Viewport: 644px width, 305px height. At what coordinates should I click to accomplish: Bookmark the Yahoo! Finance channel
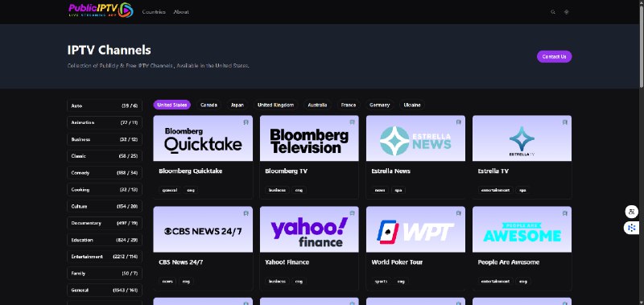point(352,213)
